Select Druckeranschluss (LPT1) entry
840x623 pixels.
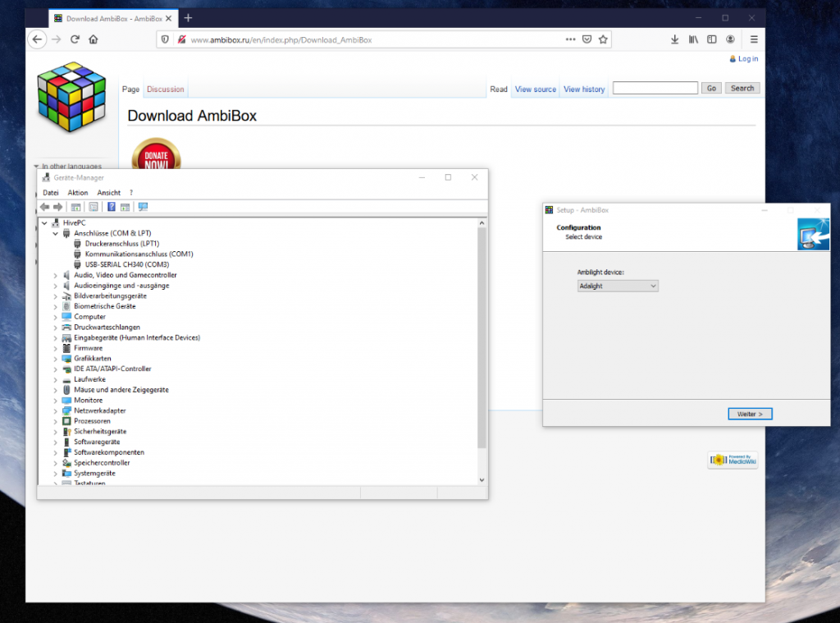(122, 244)
